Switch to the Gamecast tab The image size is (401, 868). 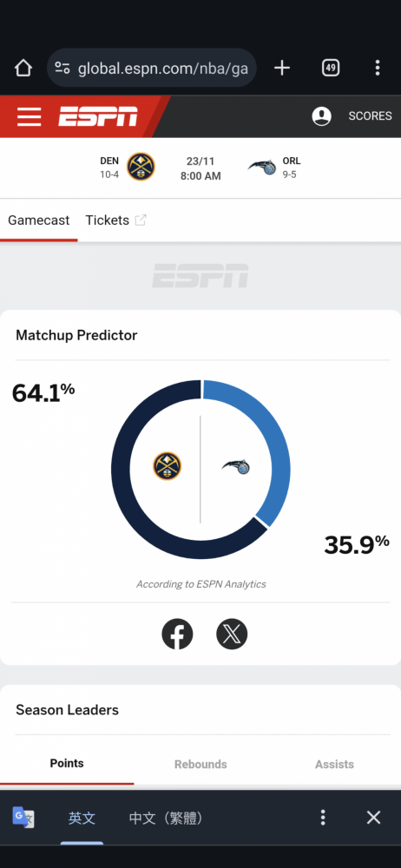point(39,220)
